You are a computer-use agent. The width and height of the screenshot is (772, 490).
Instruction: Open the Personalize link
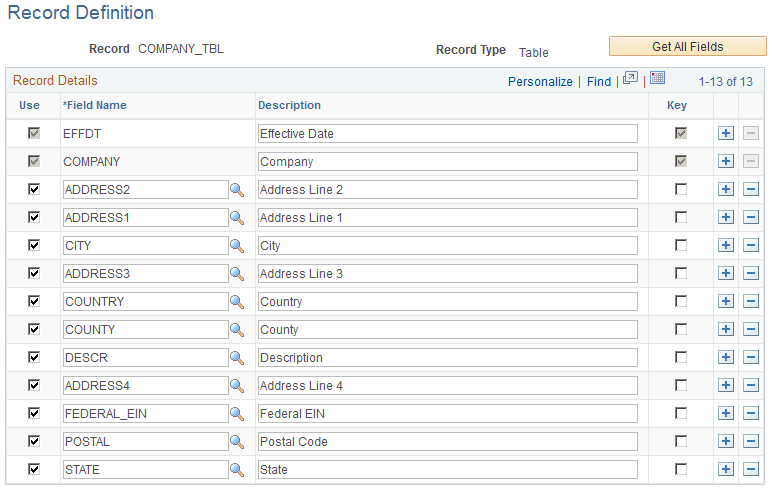click(540, 82)
